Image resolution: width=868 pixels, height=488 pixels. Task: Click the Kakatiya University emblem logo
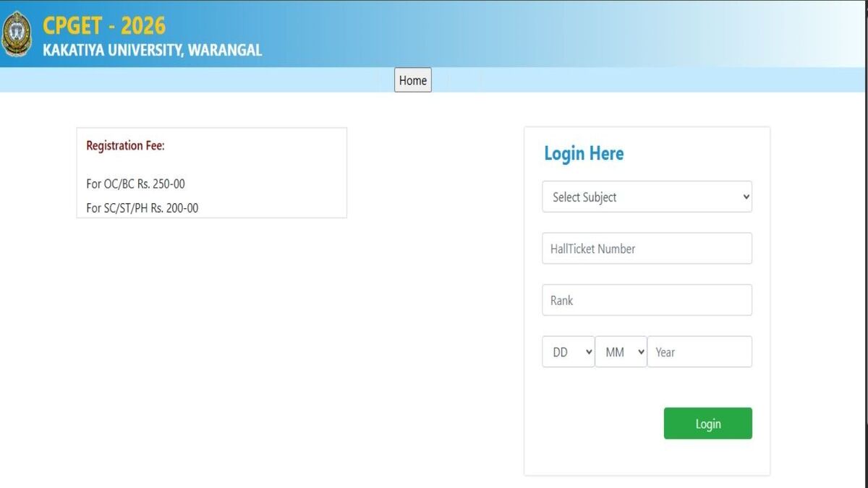point(16,34)
